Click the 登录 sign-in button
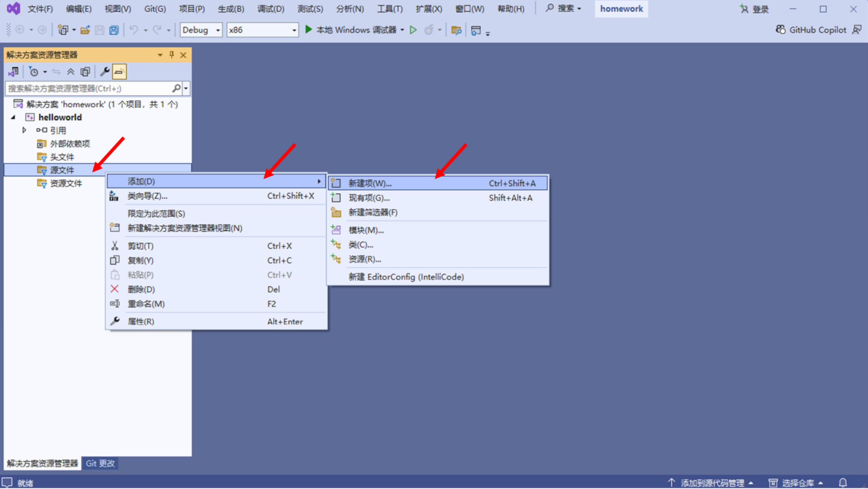The image size is (868, 489). 755,9
